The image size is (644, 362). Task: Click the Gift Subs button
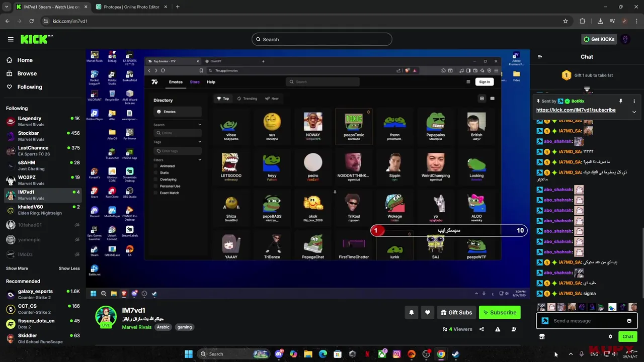[456, 312]
